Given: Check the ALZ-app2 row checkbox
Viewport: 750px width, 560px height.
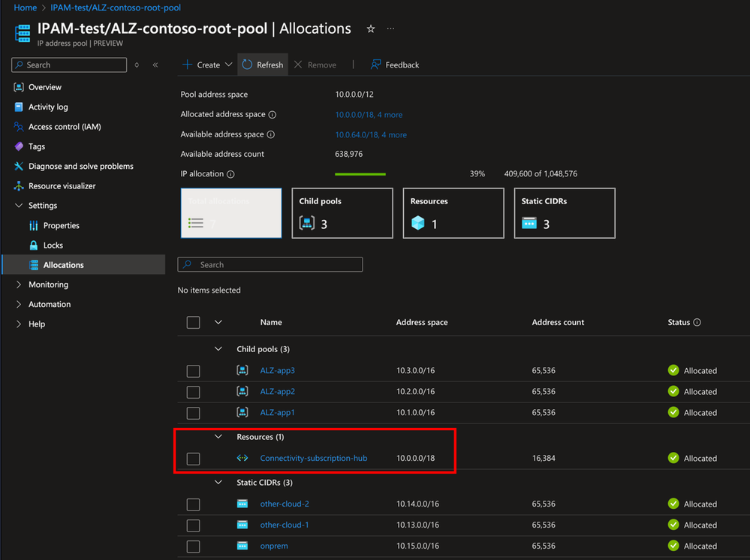Looking at the screenshot, I should click(x=193, y=392).
